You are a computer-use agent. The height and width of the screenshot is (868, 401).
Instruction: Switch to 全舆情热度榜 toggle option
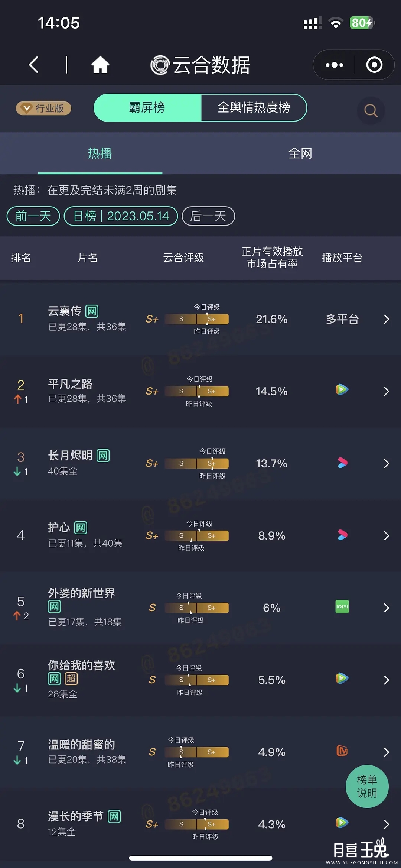pos(254,108)
